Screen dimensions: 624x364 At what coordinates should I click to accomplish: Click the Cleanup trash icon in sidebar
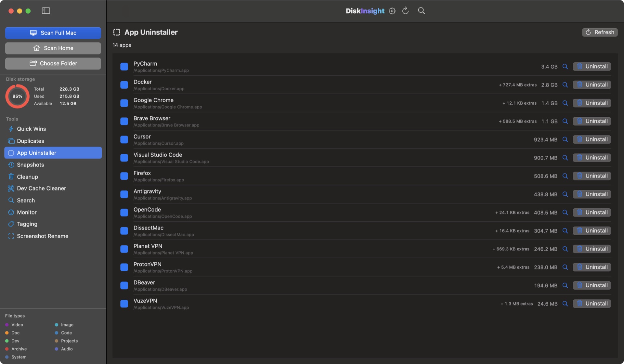click(11, 176)
